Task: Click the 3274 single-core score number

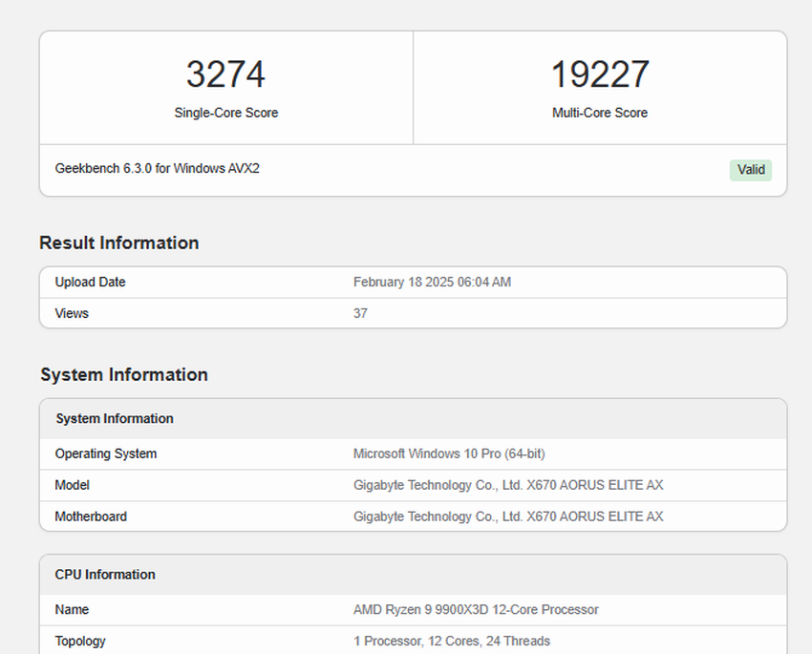Action: pos(225,75)
